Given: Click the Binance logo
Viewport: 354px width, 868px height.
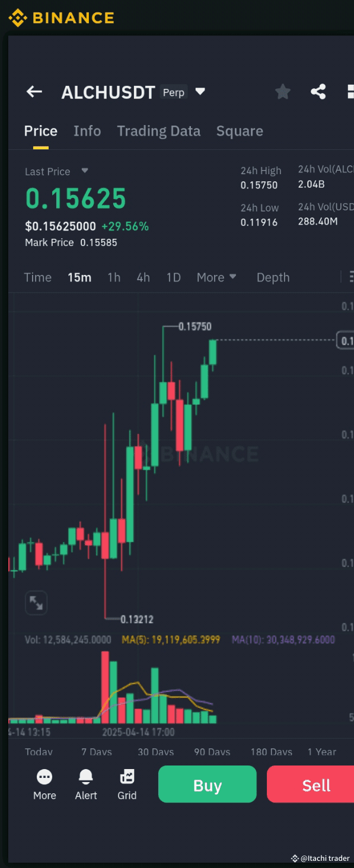Looking at the screenshot, I should tap(59, 18).
